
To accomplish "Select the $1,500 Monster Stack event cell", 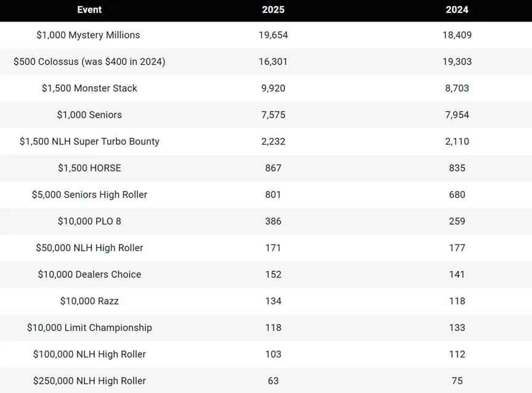I will [x=89, y=88].
